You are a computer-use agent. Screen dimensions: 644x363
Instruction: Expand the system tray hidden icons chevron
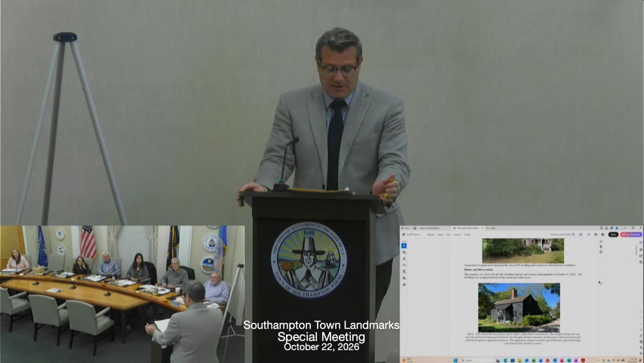pos(598,360)
